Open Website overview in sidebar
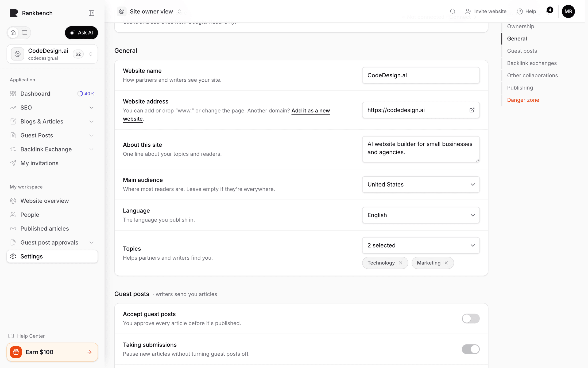Image resolution: width=588 pixels, height=368 pixels. pos(52,201)
